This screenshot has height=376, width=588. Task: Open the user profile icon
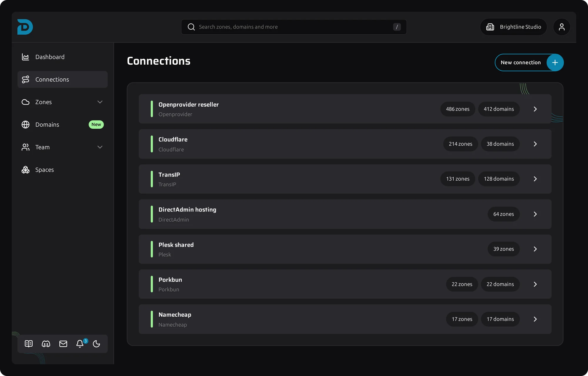[562, 27]
